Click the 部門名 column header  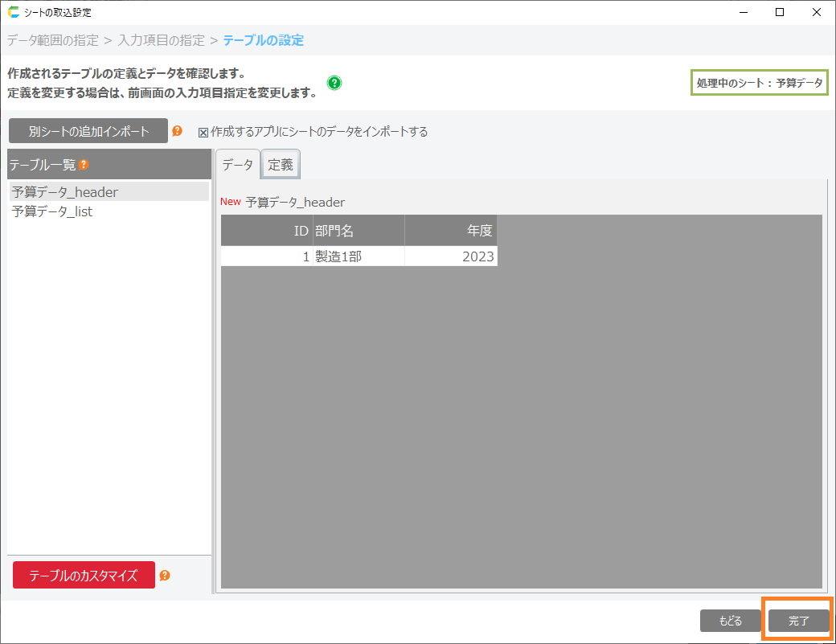(358, 231)
